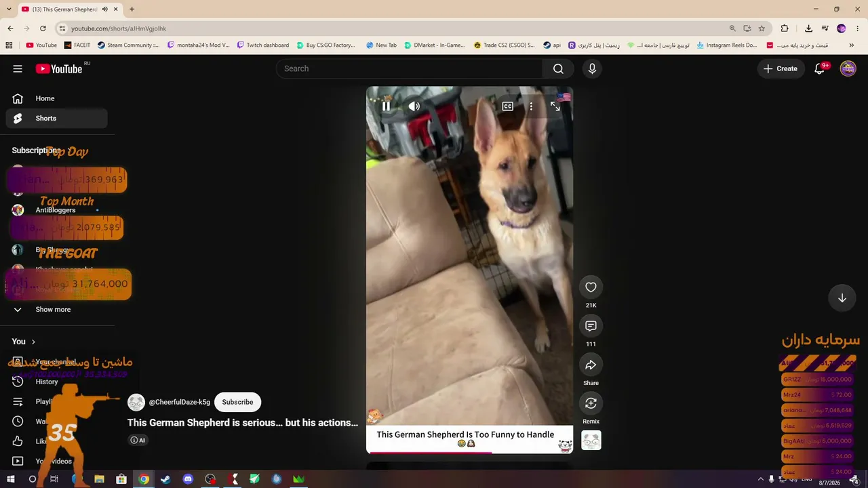Reload the current page
Image resolution: width=868 pixels, height=488 pixels.
pyautogui.click(x=43, y=28)
